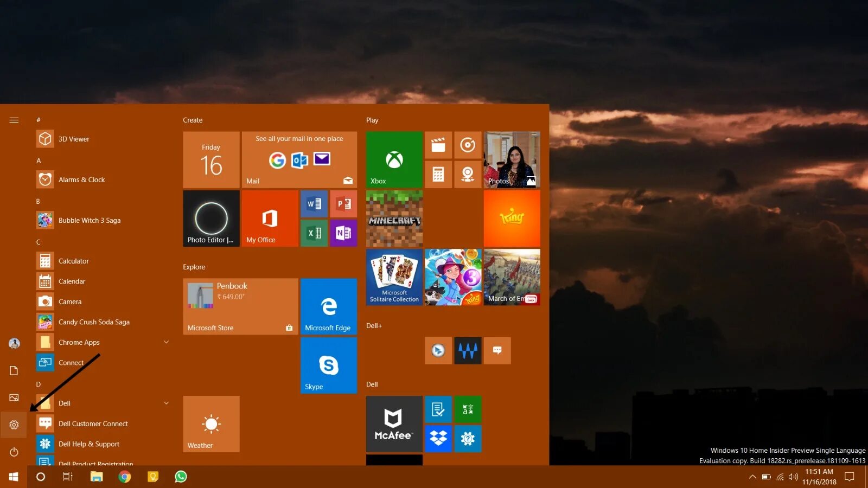Open the Microsoft Solitaire Collection tile

point(394,277)
